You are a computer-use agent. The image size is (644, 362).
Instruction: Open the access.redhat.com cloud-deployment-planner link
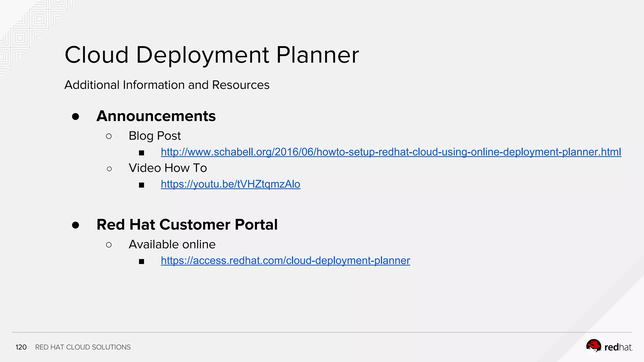286,261
